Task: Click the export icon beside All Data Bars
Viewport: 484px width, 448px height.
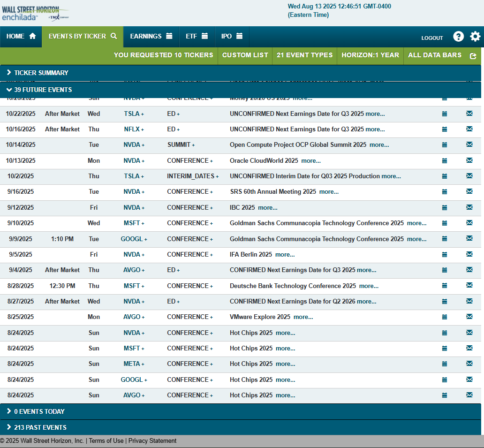Action: click(473, 56)
